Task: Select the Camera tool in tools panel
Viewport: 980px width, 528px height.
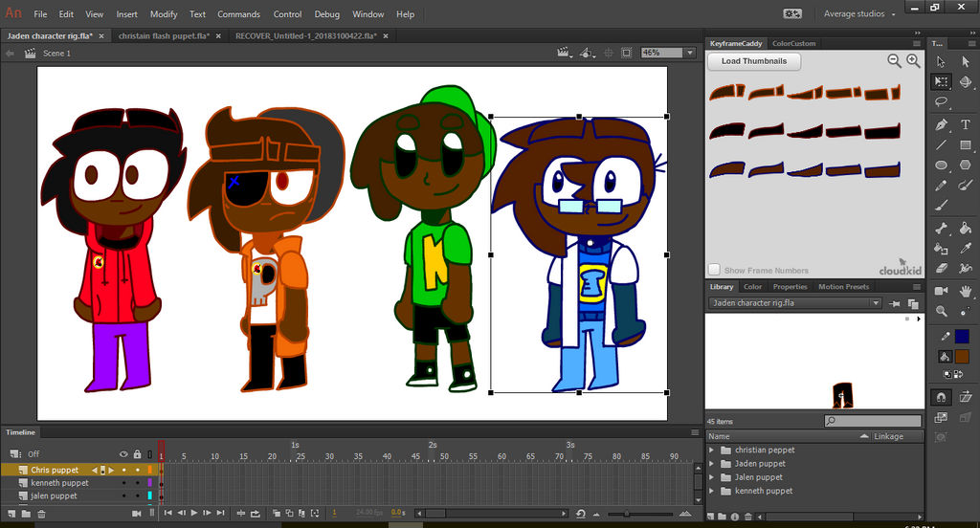Action: (x=941, y=291)
